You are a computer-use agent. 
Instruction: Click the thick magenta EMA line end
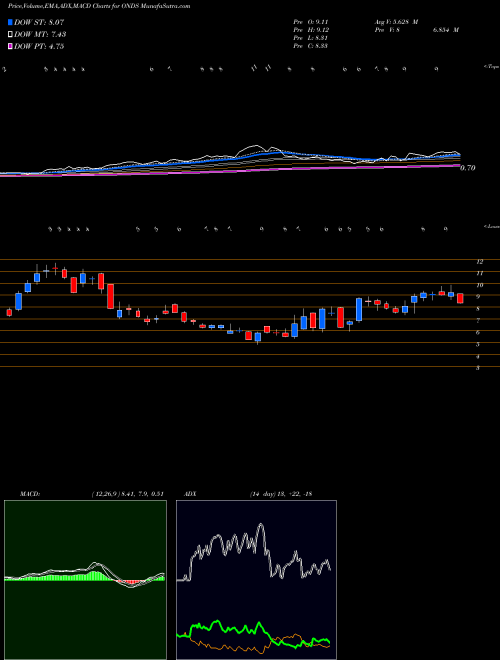tap(458, 166)
